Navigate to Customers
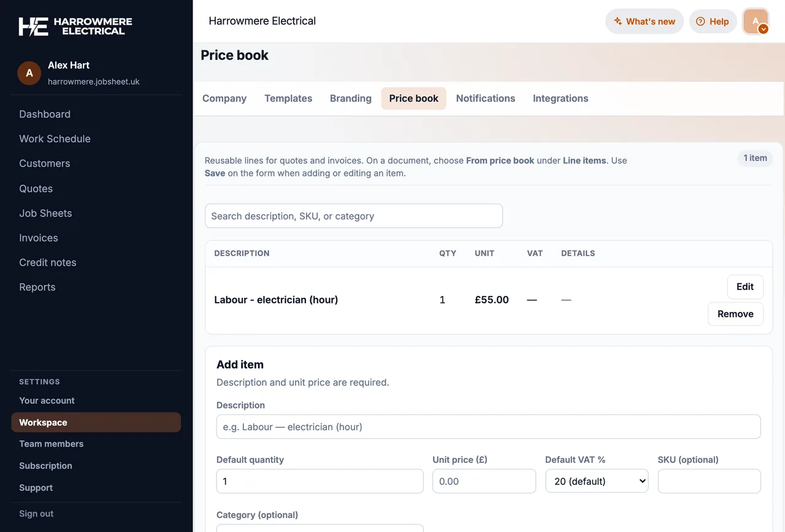Viewport: 785px width, 532px height. tap(45, 163)
